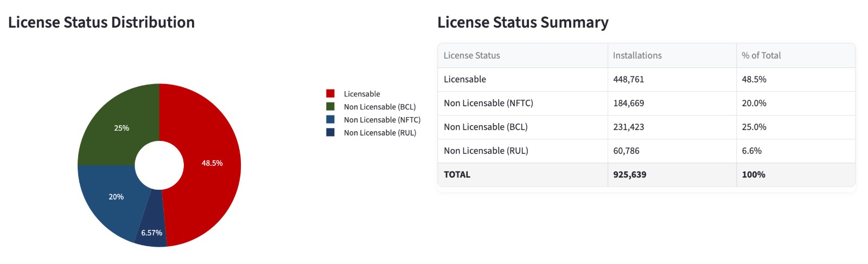Click the green Non Licensable (BCL) legend swatch
This screenshot has height=264, width=868.
[x=330, y=107]
